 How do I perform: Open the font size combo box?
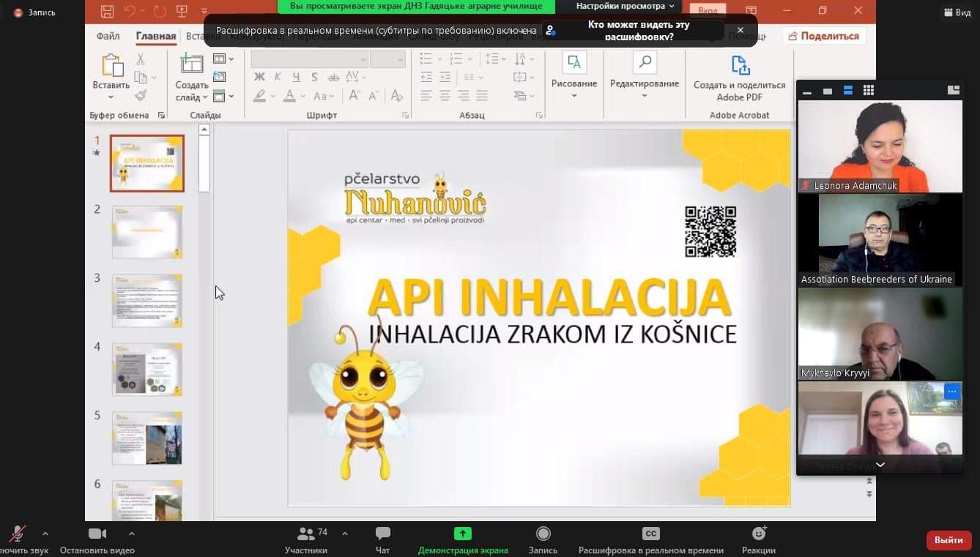(x=387, y=59)
